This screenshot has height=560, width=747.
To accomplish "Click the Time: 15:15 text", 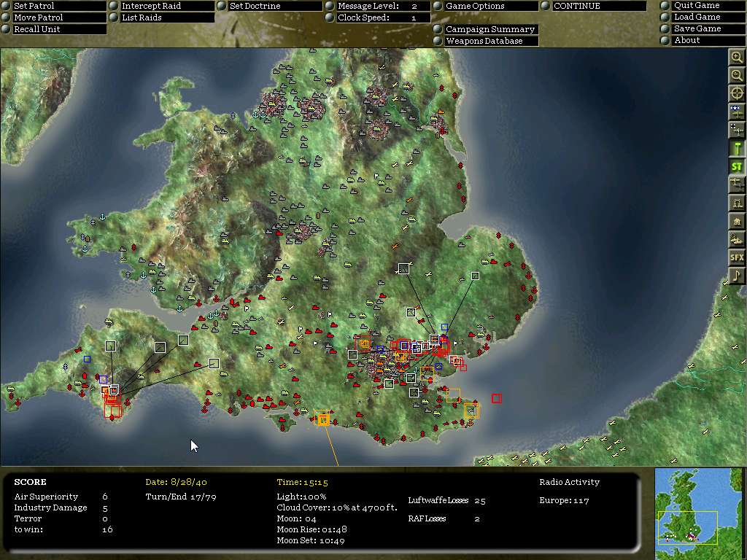I will coord(302,482).
